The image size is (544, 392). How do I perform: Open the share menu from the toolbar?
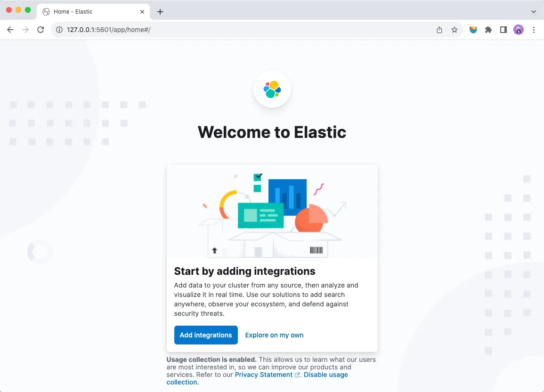439,29
